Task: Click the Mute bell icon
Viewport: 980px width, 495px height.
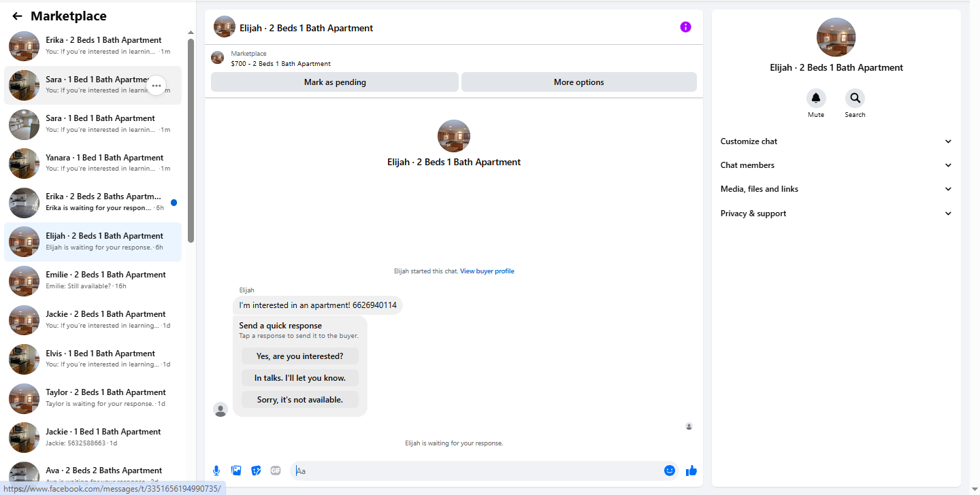Action: pos(815,98)
